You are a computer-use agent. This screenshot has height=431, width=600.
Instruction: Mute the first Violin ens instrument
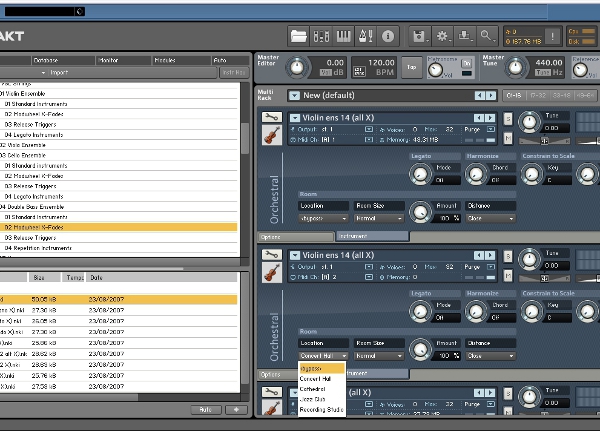pos(508,138)
